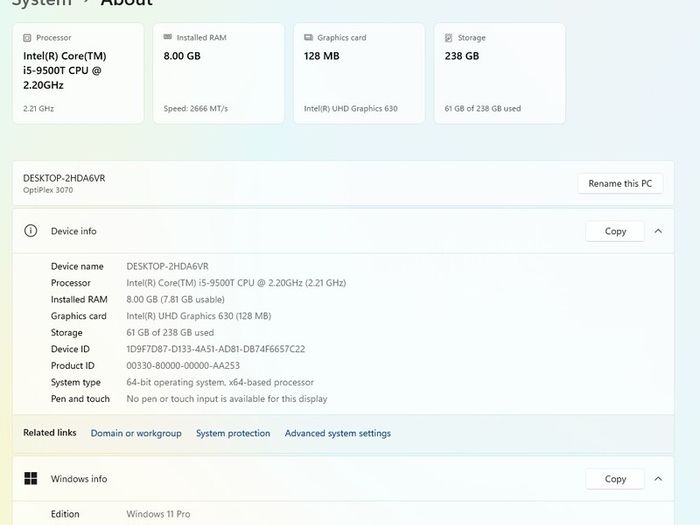
Task: Click the Related links label
Action: (x=50, y=433)
